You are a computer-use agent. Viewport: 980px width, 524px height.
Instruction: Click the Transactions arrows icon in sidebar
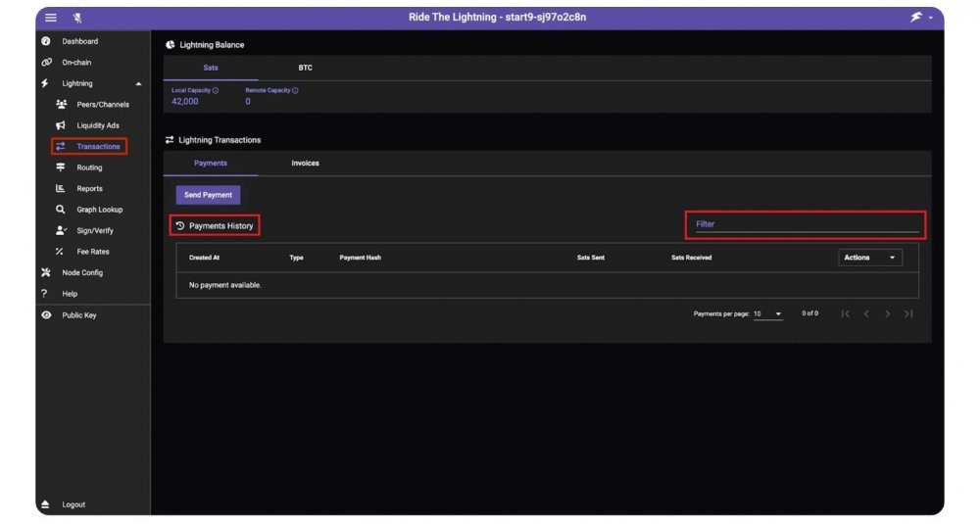click(x=60, y=146)
